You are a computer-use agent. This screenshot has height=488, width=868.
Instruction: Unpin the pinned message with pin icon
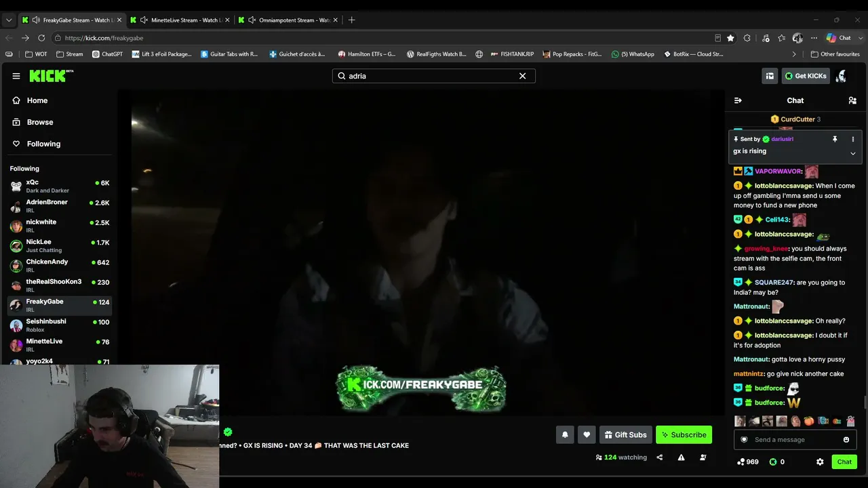[835, 139]
